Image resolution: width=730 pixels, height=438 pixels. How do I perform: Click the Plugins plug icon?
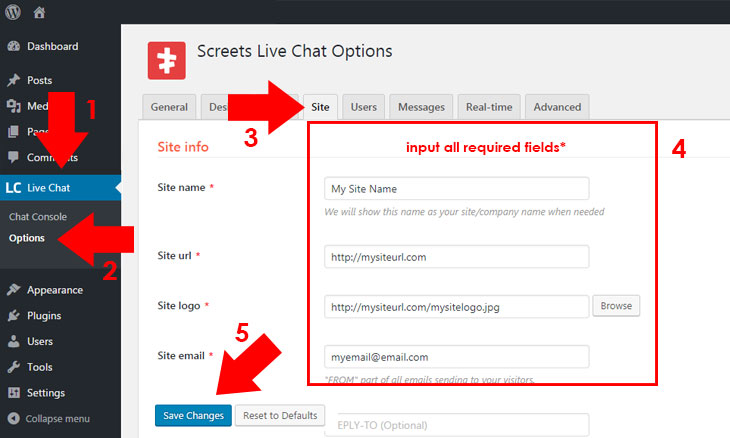[14, 316]
